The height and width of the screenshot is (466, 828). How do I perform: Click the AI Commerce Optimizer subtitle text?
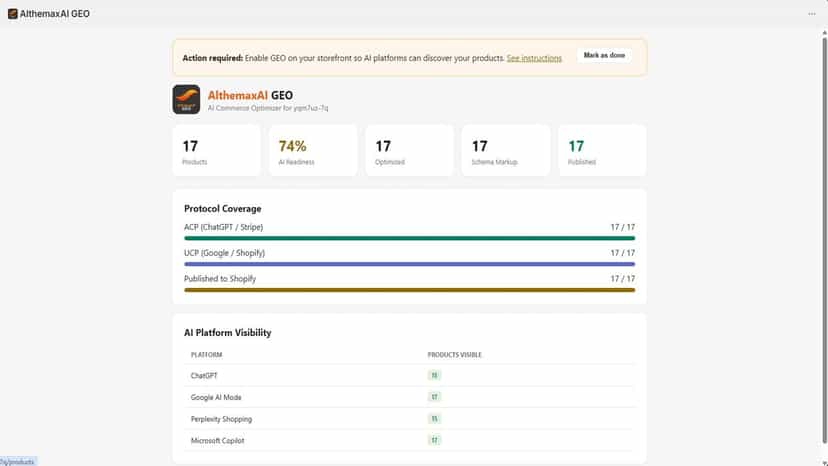tap(268, 108)
